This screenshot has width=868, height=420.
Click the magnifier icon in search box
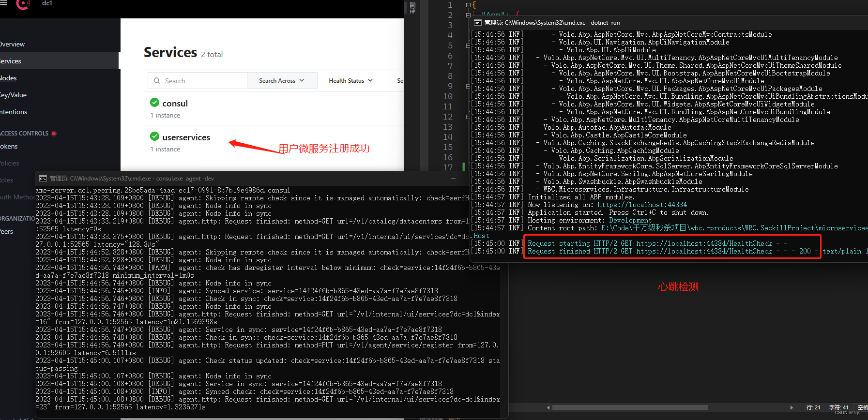157,81
